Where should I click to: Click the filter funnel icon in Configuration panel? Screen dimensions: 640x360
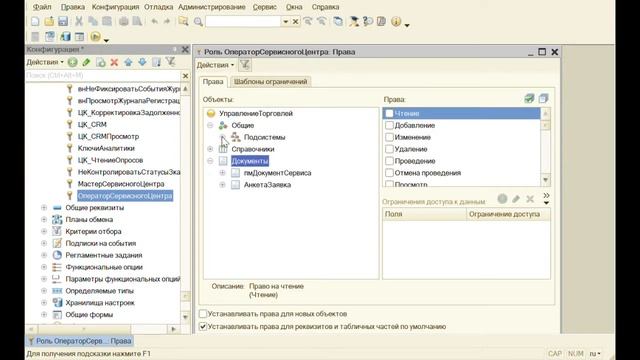(x=171, y=62)
